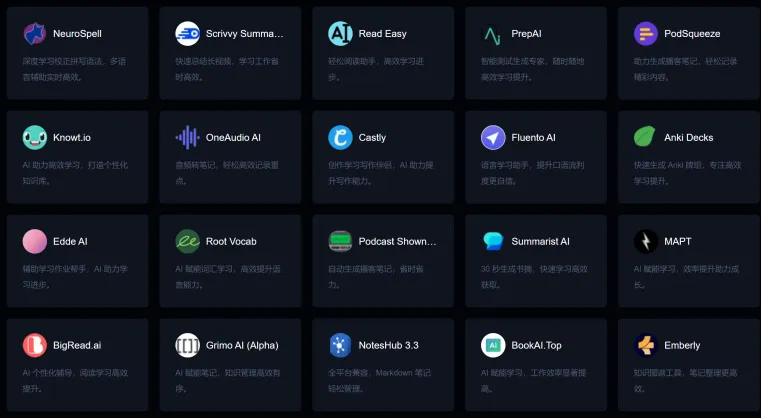Open the Castly title link
Viewport: 761px width, 418px height.
tap(372, 137)
